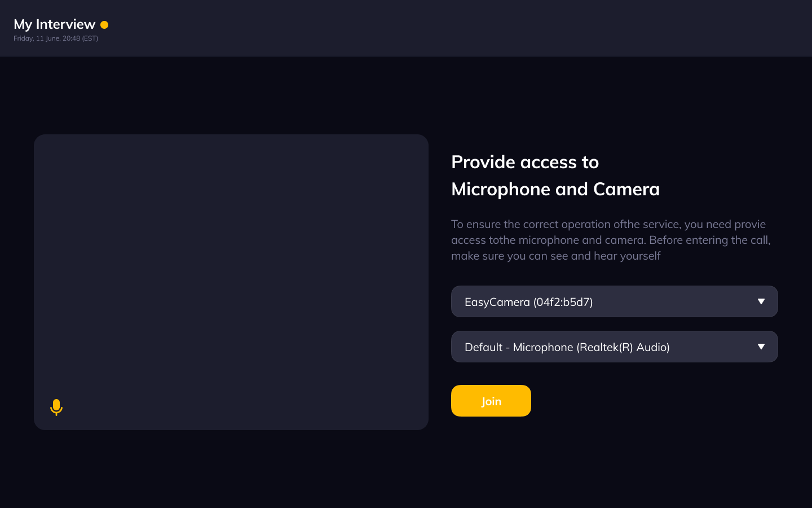
Task: Click the My Interview title
Action: point(54,24)
